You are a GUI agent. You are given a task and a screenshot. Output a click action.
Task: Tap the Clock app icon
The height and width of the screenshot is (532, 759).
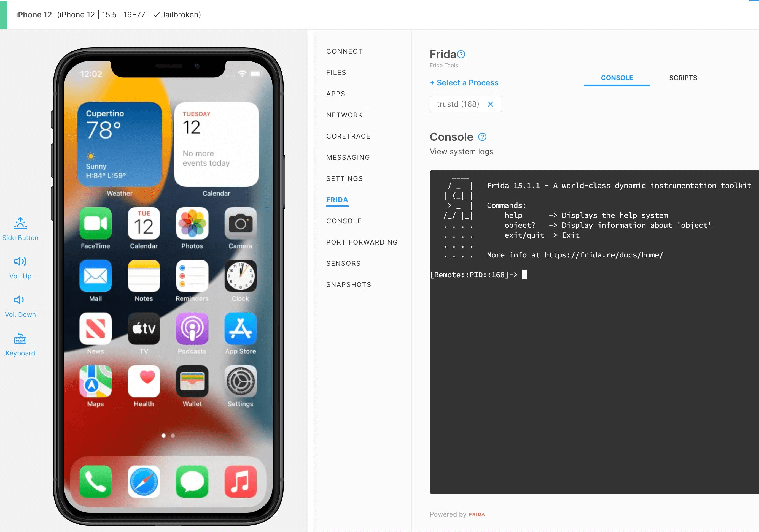pos(240,276)
